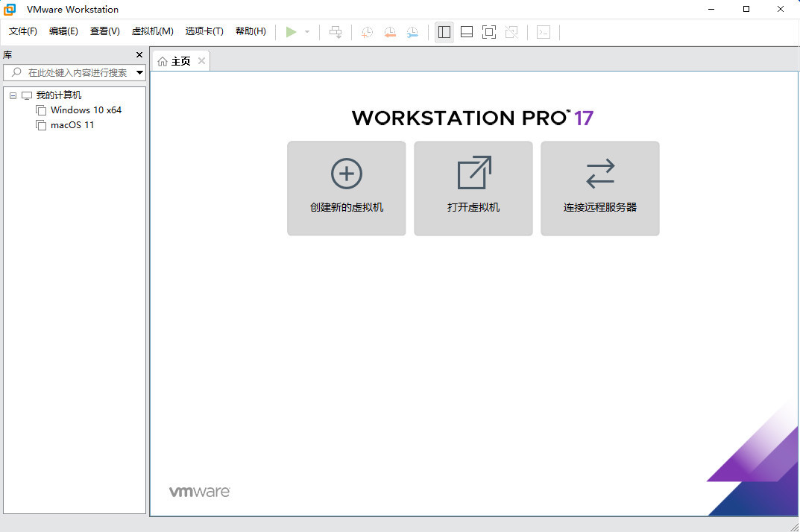Open the 虚拟机 menu
This screenshot has width=800, height=532.
coord(153,31)
